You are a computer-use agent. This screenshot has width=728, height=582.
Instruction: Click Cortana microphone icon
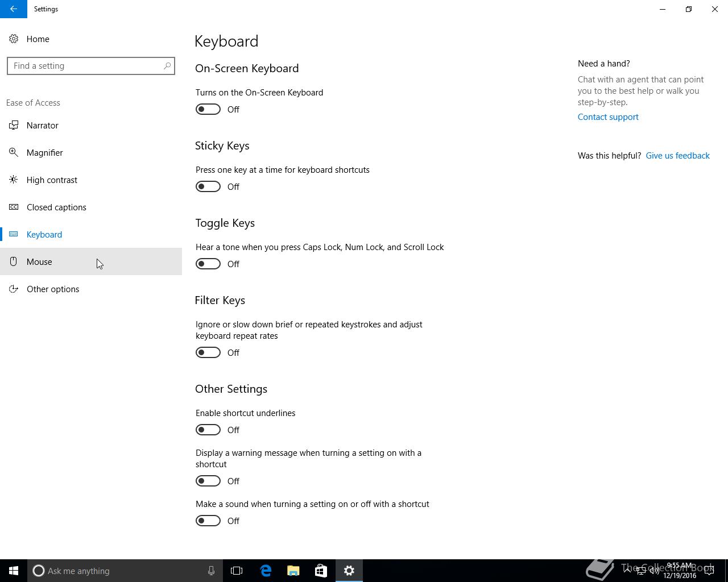[x=211, y=571]
